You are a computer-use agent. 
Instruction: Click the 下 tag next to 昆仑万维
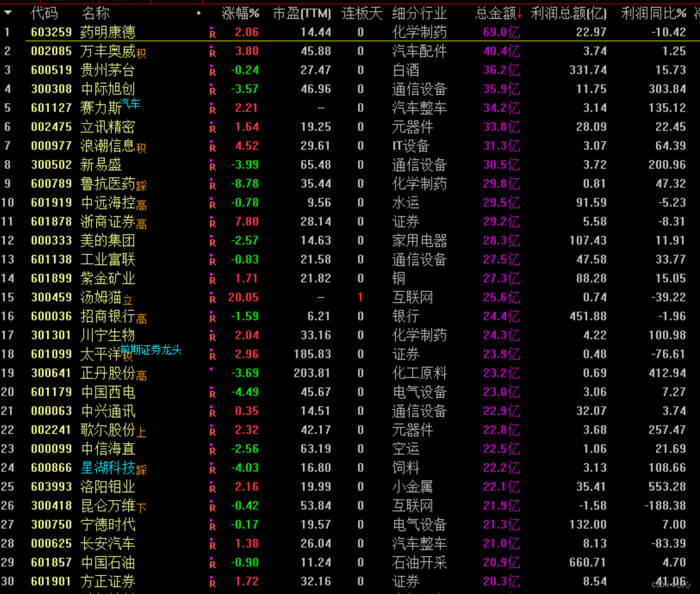[141, 508]
